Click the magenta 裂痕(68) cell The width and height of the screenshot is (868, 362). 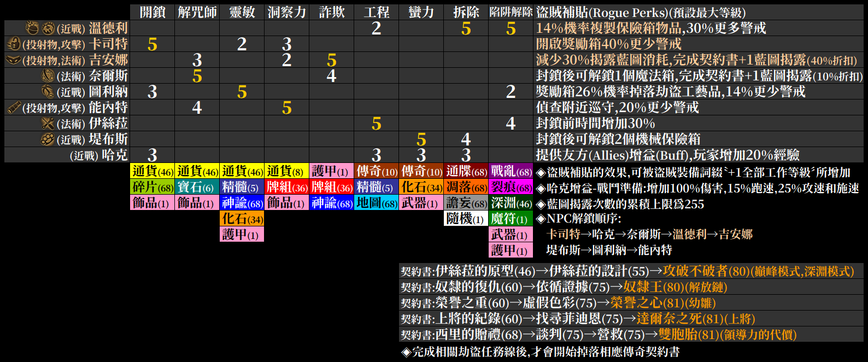pos(511,187)
